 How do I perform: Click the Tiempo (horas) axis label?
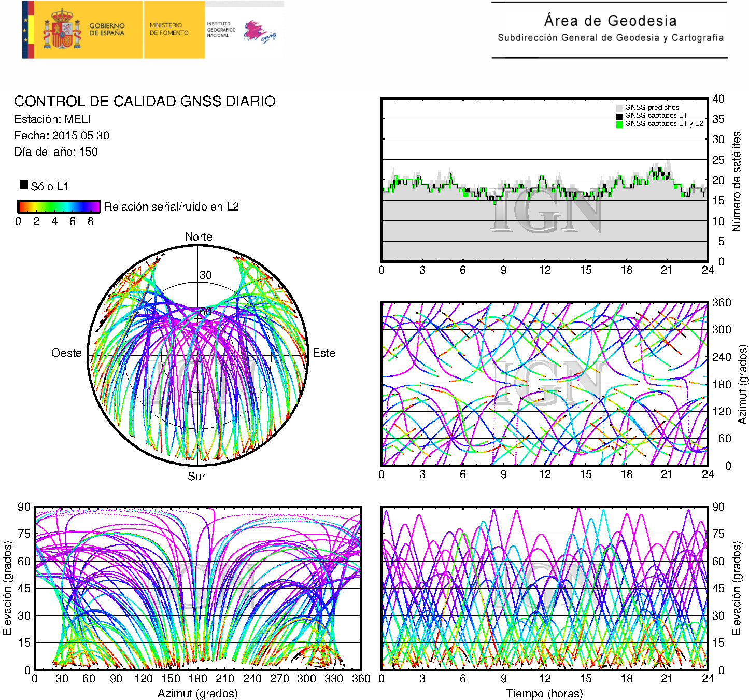(544, 693)
